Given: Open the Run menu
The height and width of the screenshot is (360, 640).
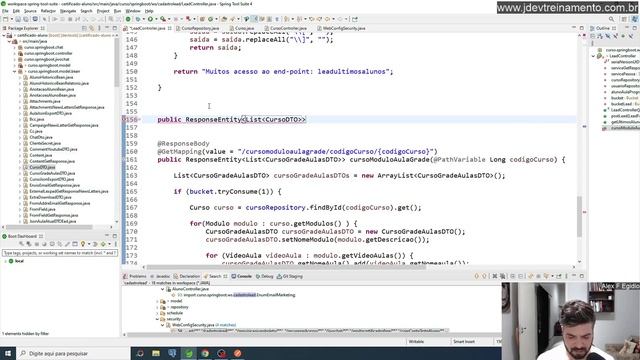Looking at the screenshot, I should 117,11.
